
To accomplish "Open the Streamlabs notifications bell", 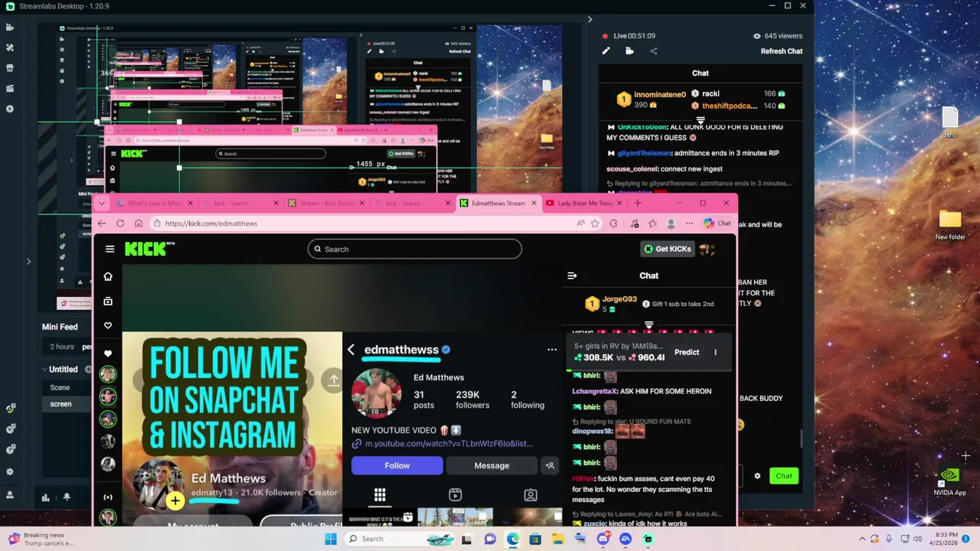I will click(x=67, y=497).
